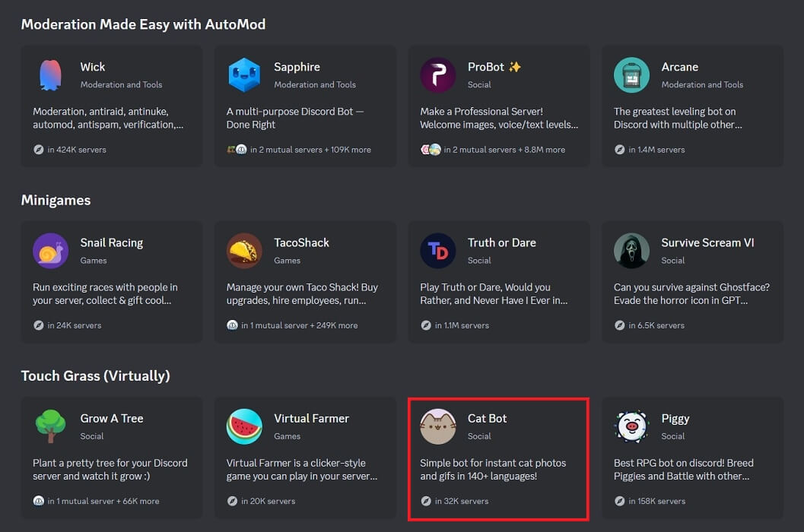Click the Piggy bot avatar icon
The height and width of the screenshot is (532, 804).
pyautogui.click(x=631, y=426)
